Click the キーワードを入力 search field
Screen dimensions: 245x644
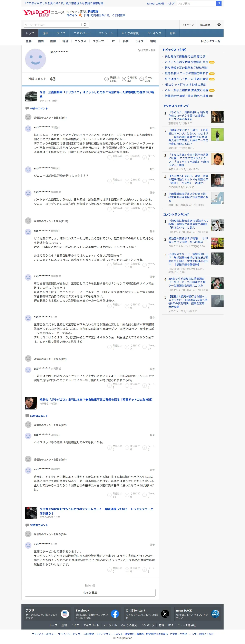pos(52,25)
